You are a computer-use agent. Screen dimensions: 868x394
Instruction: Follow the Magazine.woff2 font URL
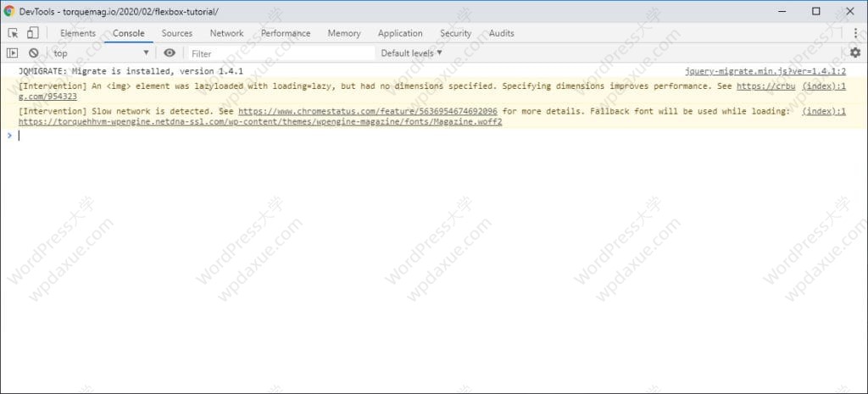tap(260, 122)
